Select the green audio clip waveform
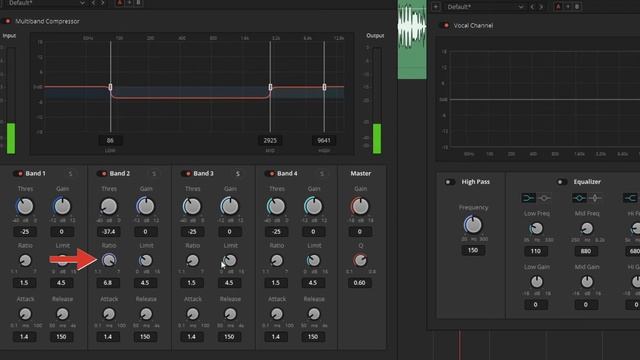 412,39
